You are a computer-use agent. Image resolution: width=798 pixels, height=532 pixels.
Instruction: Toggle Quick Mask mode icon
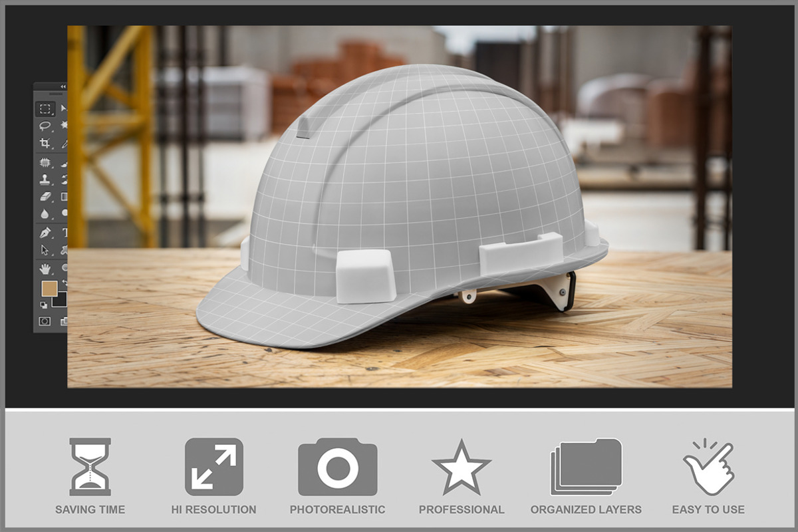pos(45,321)
